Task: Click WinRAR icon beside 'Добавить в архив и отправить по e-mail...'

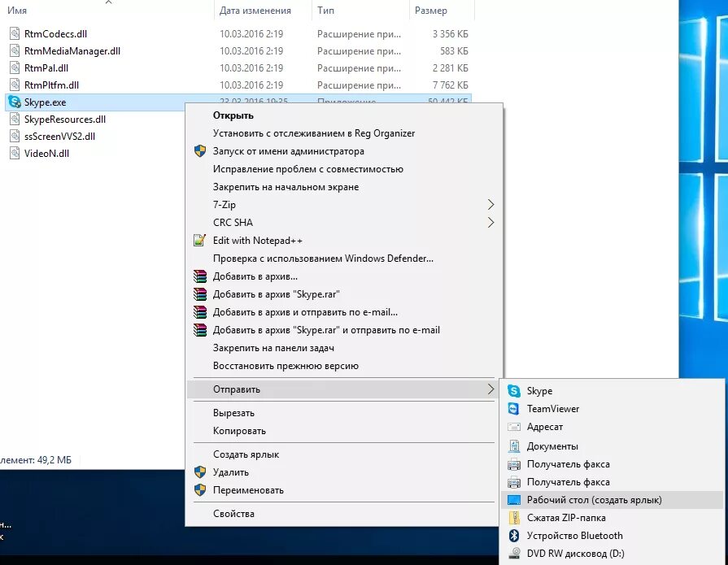Action: click(x=200, y=311)
